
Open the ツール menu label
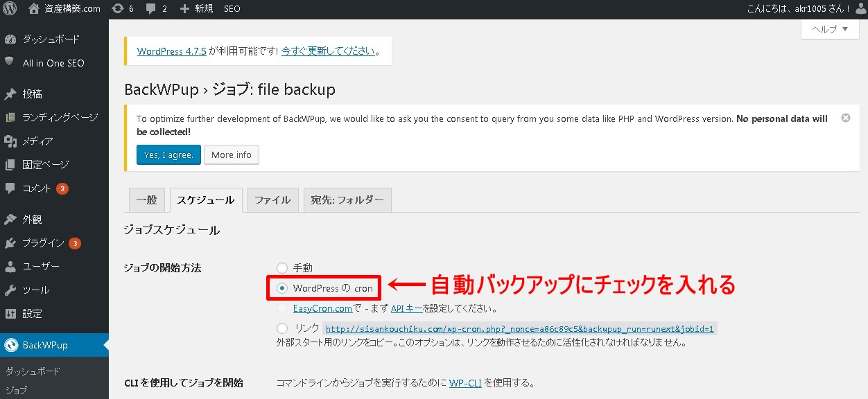[36, 290]
